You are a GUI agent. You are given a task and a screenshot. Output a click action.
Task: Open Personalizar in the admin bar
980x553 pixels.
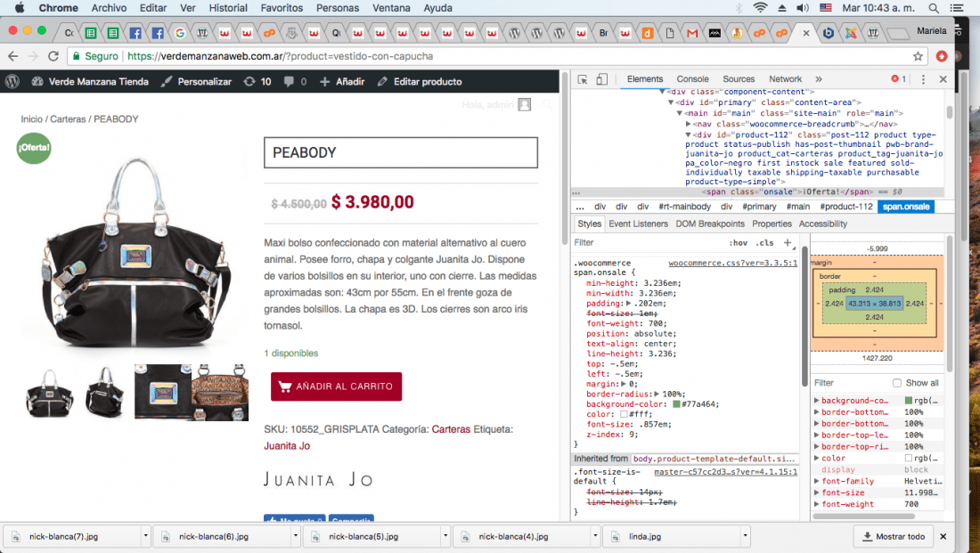[196, 82]
